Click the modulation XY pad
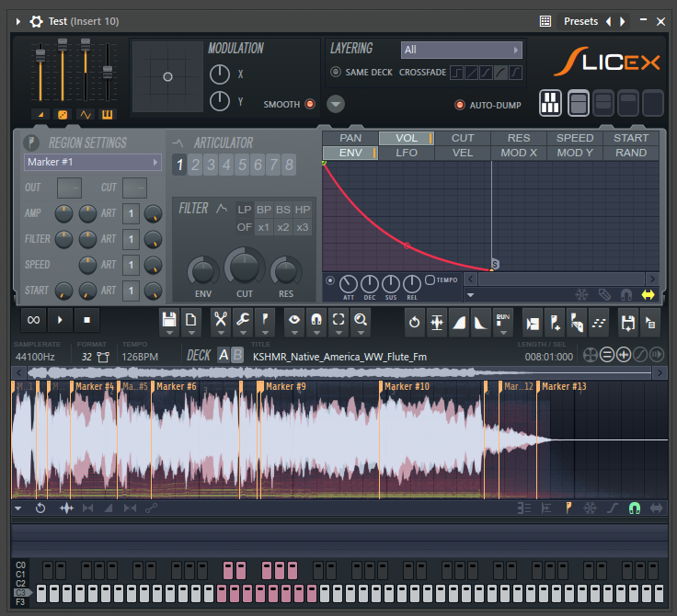Image resolution: width=677 pixels, height=616 pixels. [x=167, y=77]
